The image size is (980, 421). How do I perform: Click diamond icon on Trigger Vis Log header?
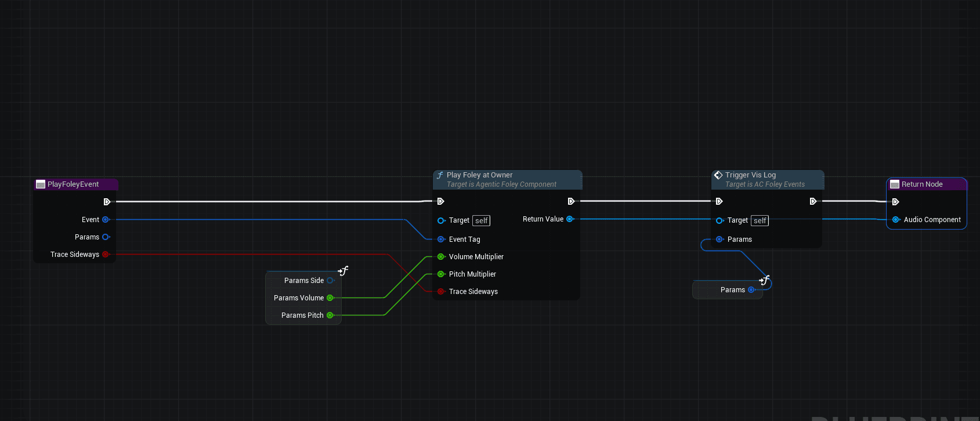[x=718, y=175]
